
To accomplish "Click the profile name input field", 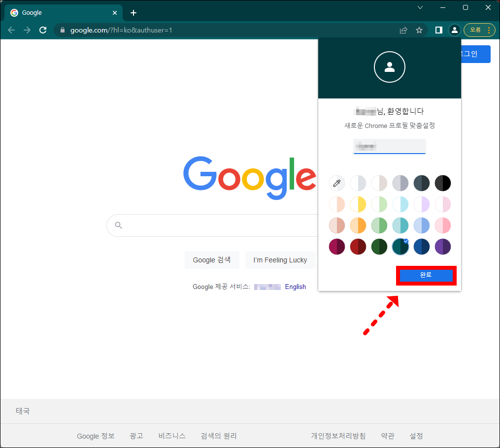I will pos(389,147).
